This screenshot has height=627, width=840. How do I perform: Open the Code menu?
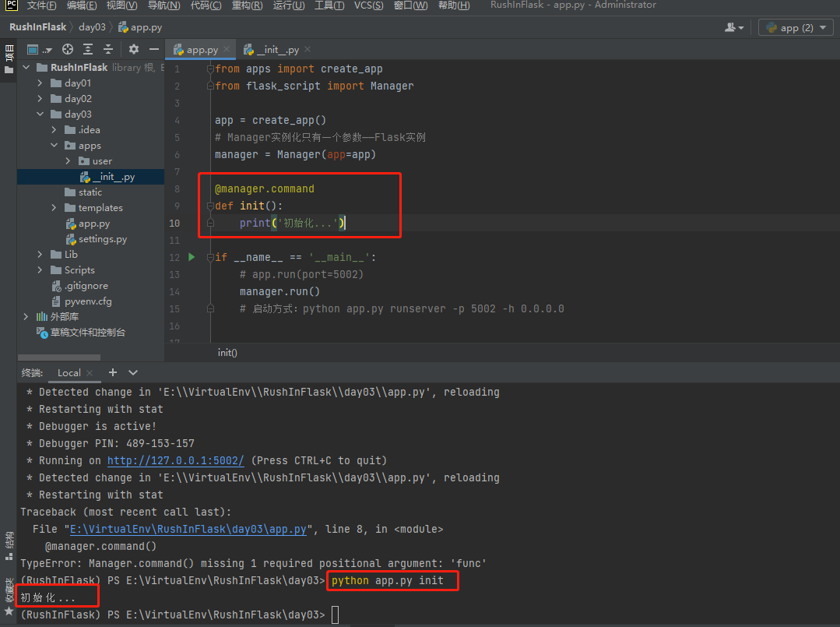206,5
